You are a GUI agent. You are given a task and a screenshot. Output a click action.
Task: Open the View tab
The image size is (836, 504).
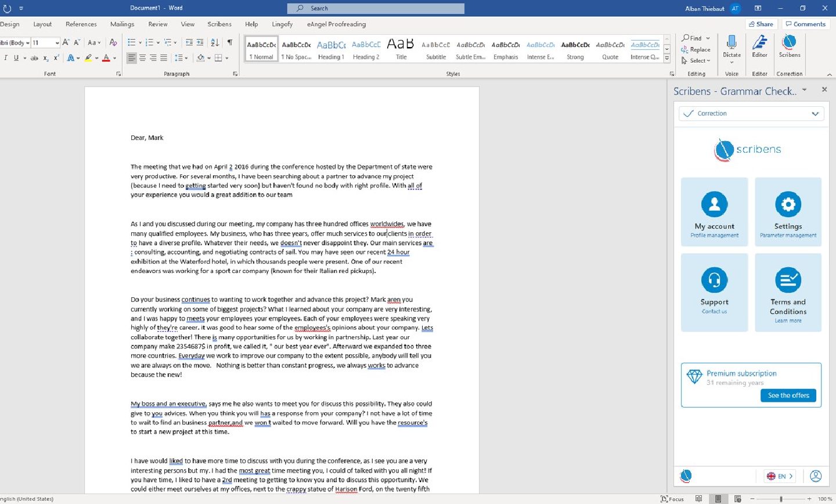click(188, 24)
